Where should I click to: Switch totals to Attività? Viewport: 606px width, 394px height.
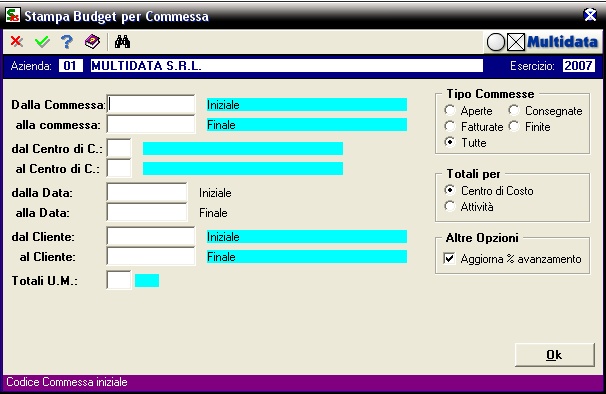pos(449,206)
